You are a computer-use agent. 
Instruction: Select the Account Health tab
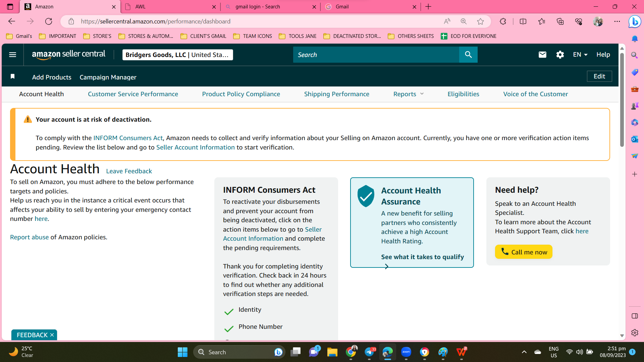tap(41, 94)
